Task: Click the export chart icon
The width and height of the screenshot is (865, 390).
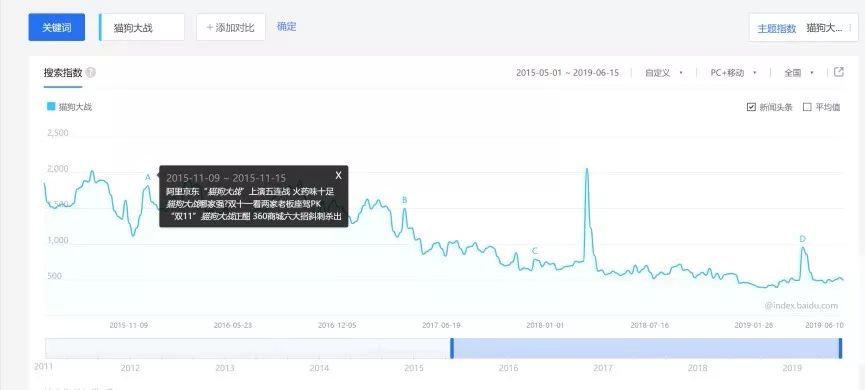Action: coord(839,72)
